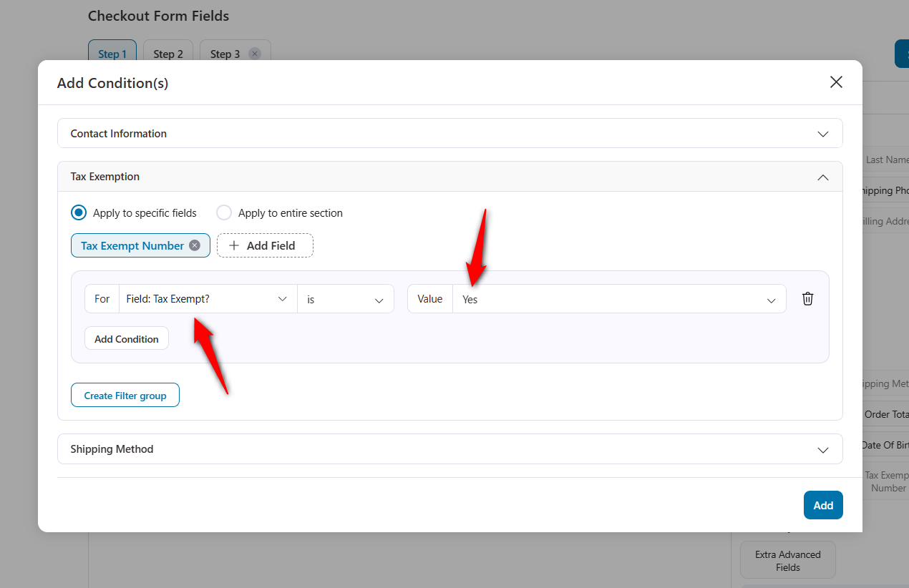
Task: Close Step 3 using its small X icon
Action: click(254, 53)
